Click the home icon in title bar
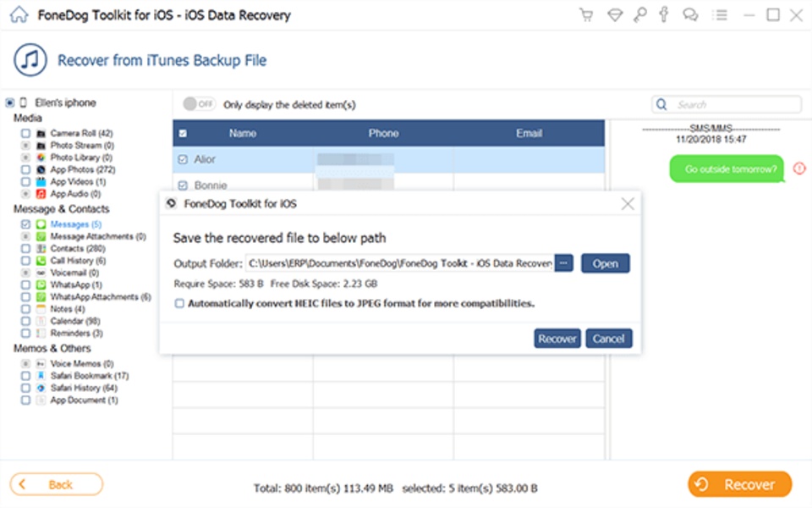This screenshot has height=508, width=812. (19, 14)
